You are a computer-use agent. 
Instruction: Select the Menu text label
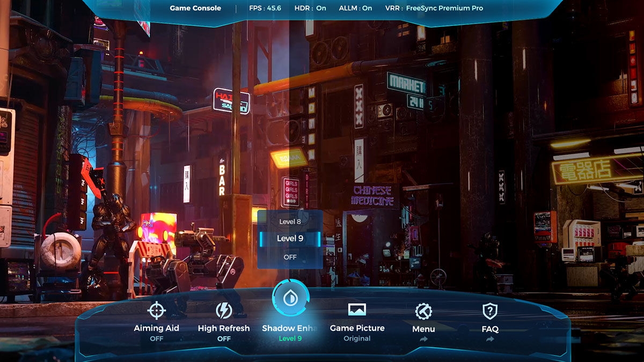click(423, 328)
